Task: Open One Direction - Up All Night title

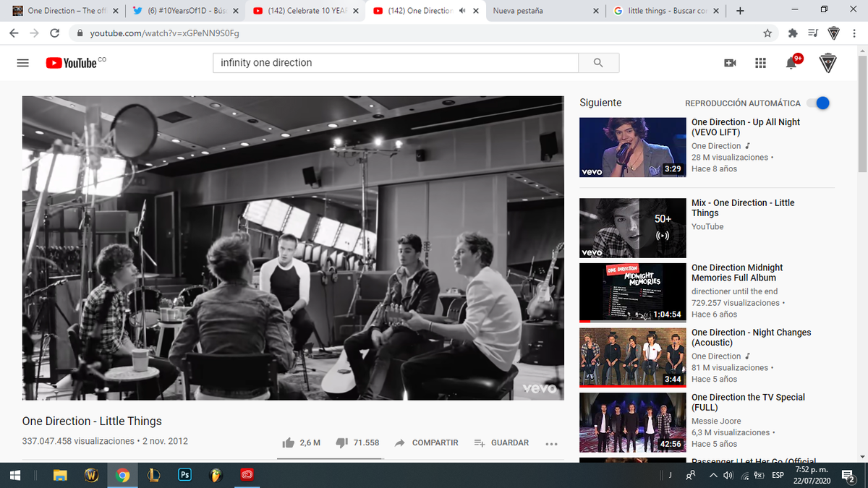Action: [x=746, y=127]
